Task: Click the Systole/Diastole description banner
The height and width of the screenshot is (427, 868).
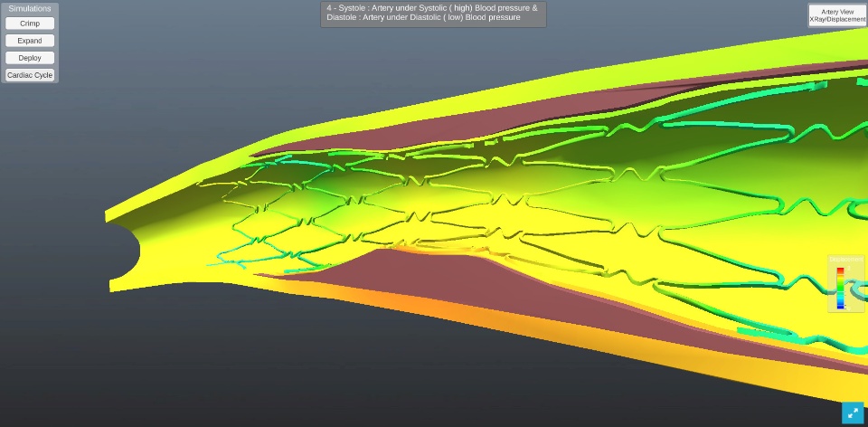Action: click(x=433, y=14)
